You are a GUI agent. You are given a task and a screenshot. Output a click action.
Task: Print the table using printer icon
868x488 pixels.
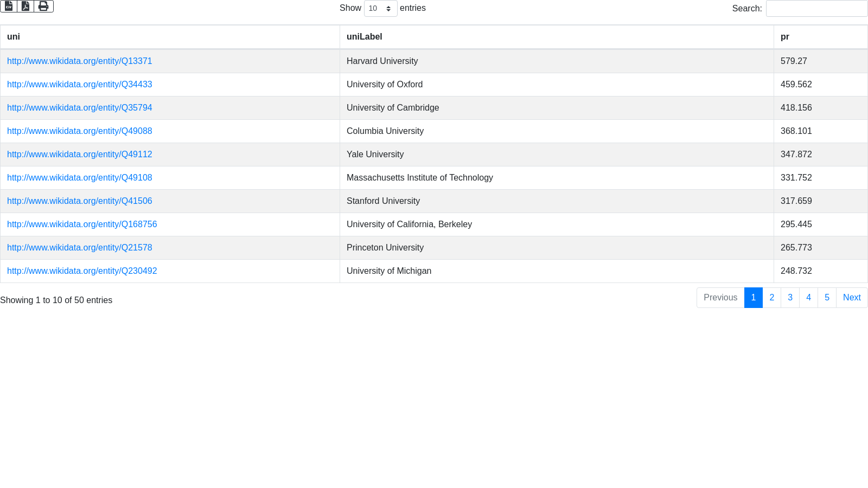tap(43, 6)
